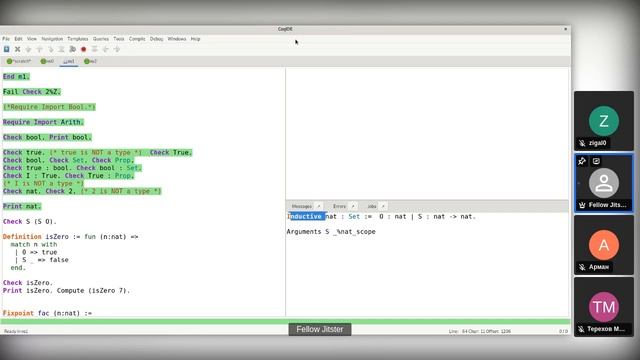Open the Edit menu

pos(18,39)
